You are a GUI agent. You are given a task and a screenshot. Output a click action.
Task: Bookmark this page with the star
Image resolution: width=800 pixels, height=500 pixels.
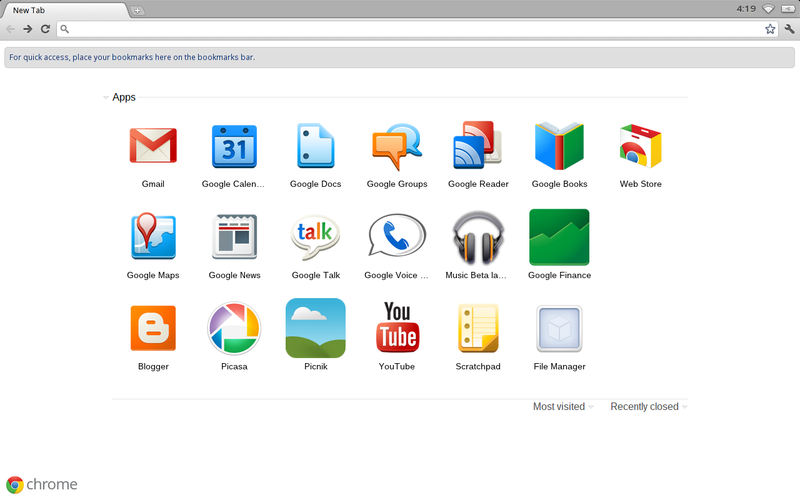(770, 29)
